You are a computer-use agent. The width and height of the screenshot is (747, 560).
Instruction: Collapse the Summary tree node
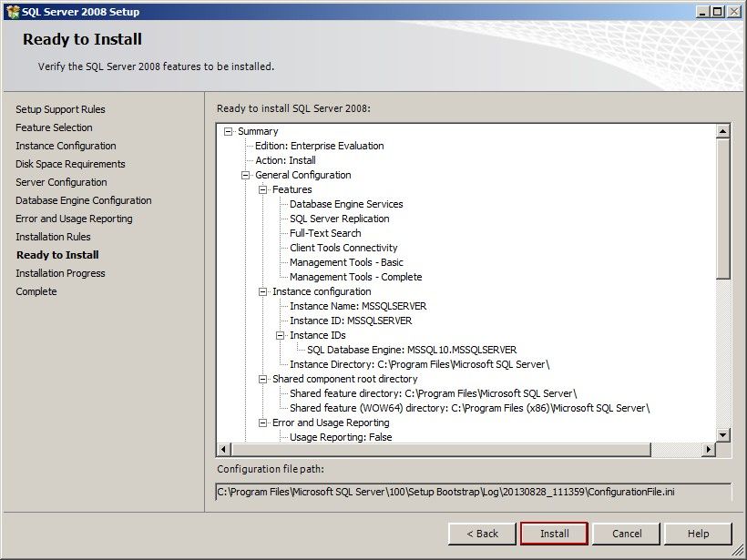(x=228, y=131)
